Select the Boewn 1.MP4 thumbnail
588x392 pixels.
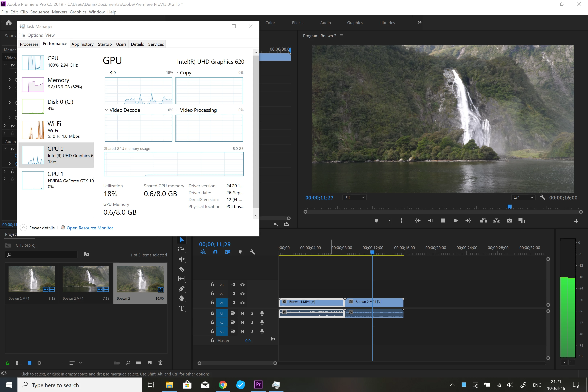click(x=32, y=279)
